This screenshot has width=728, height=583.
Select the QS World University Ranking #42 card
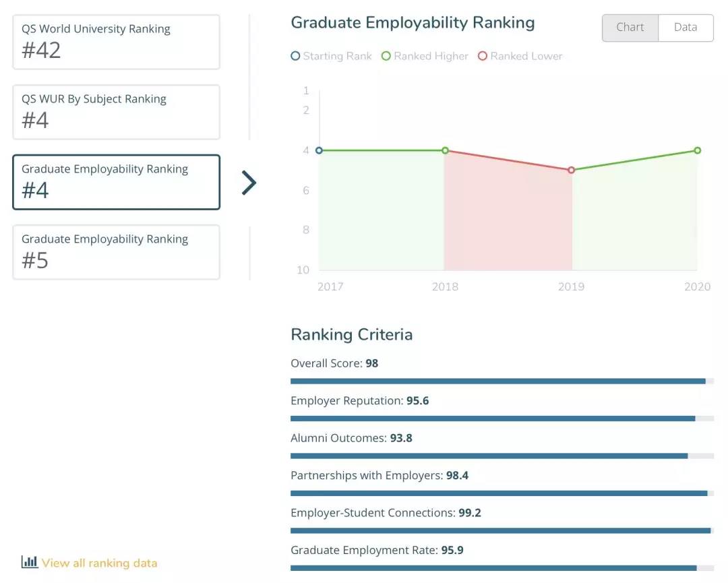[x=116, y=42]
